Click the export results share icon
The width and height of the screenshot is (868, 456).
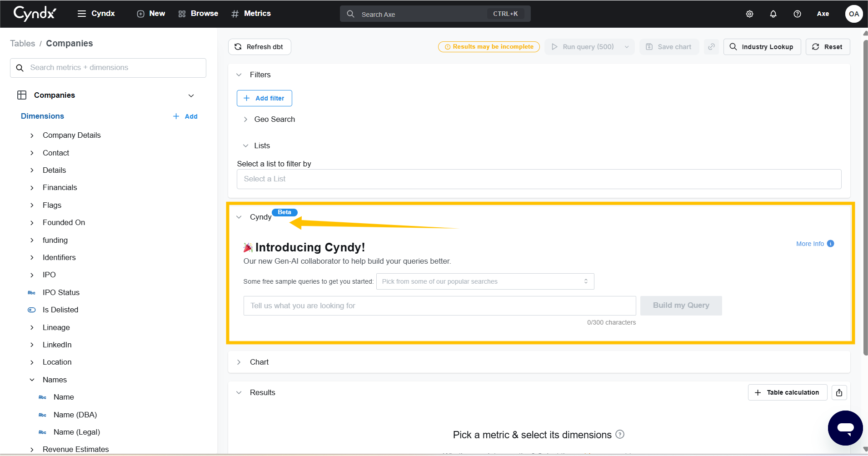(839, 392)
